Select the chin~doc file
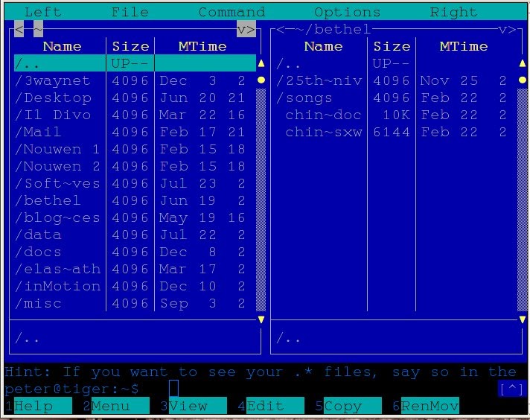The height and width of the screenshot is (420, 530). 396,115
